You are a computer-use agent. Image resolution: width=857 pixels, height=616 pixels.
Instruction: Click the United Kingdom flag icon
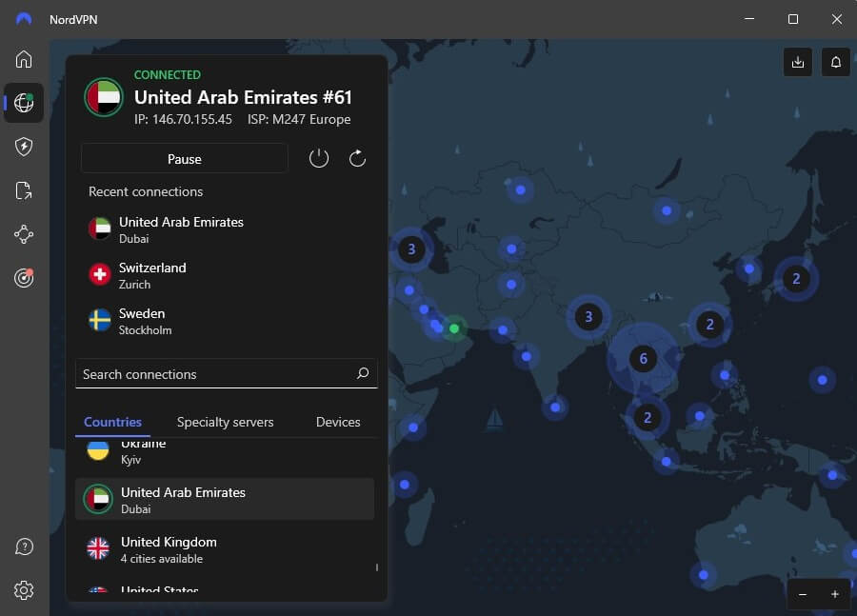coord(98,548)
